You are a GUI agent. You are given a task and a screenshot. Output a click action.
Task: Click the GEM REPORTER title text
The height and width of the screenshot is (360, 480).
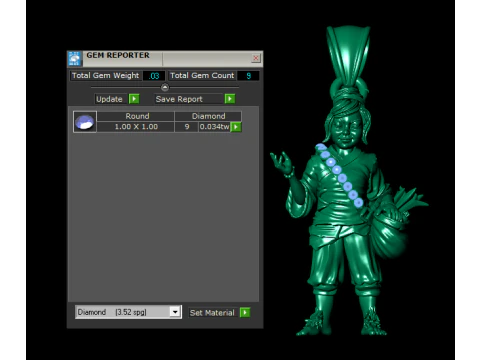click(118, 55)
